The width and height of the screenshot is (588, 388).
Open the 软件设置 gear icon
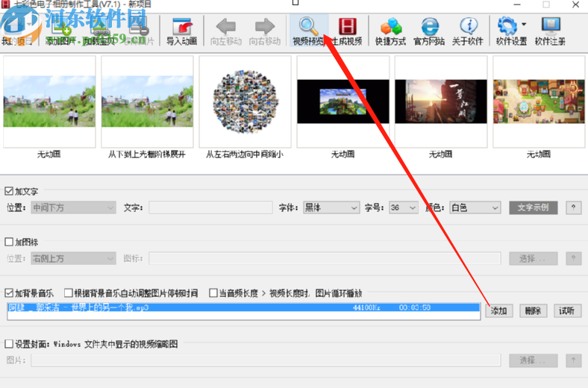[507, 26]
